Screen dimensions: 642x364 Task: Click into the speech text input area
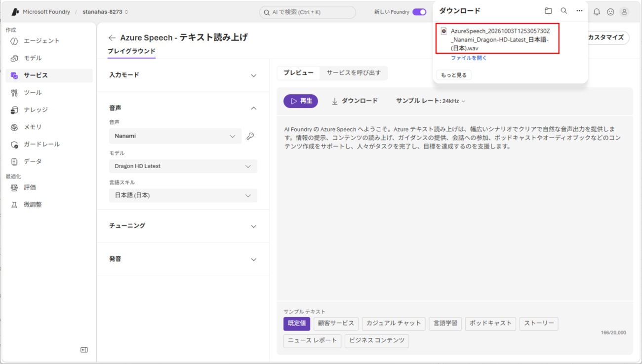[455, 207]
